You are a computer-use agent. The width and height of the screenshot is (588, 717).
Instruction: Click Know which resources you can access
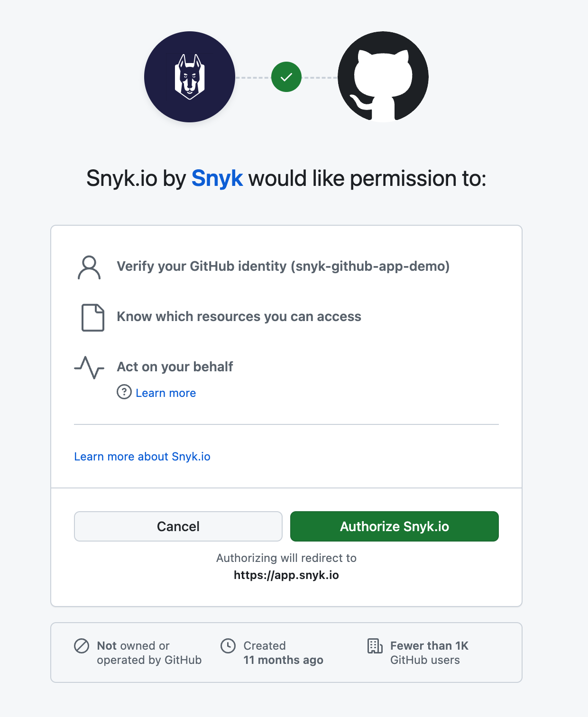(x=239, y=317)
